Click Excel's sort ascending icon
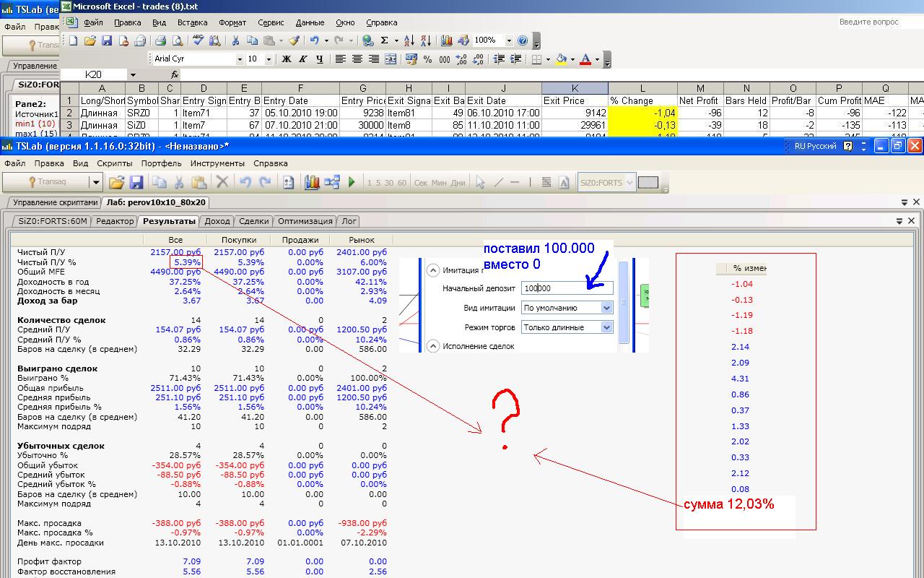This screenshot has height=578, width=924. click(409, 40)
